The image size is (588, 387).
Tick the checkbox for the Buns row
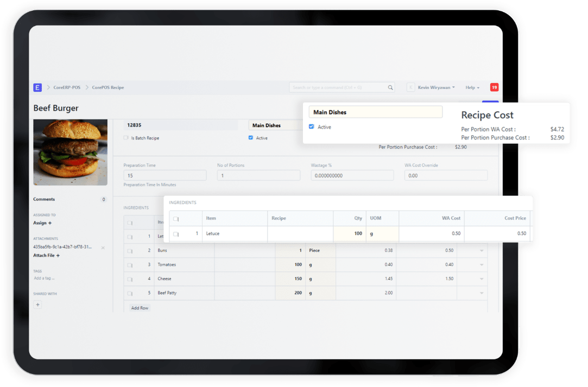[130, 251]
